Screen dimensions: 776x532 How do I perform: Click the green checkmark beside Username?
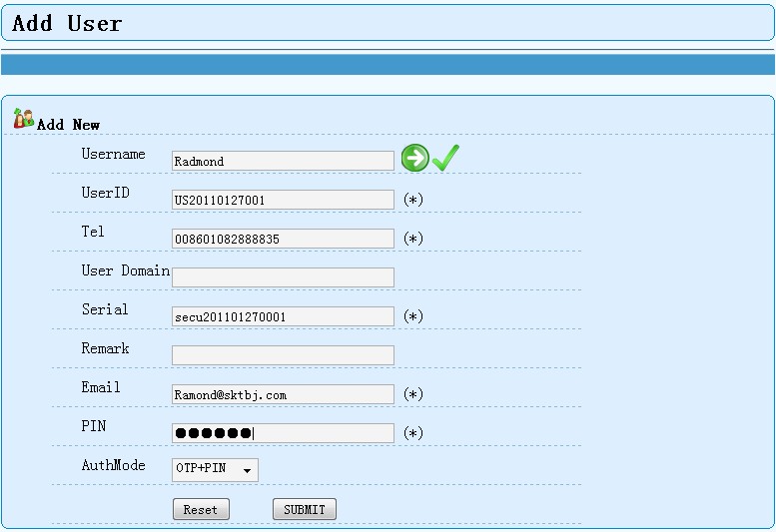[445, 159]
